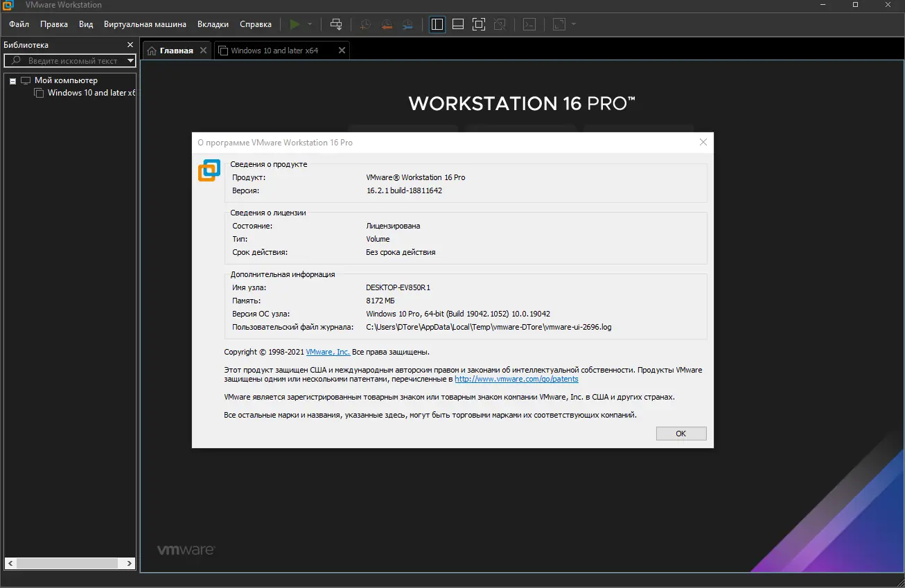Click the VMware logo in the About dialog
This screenshot has height=588, width=905.
pos(209,169)
